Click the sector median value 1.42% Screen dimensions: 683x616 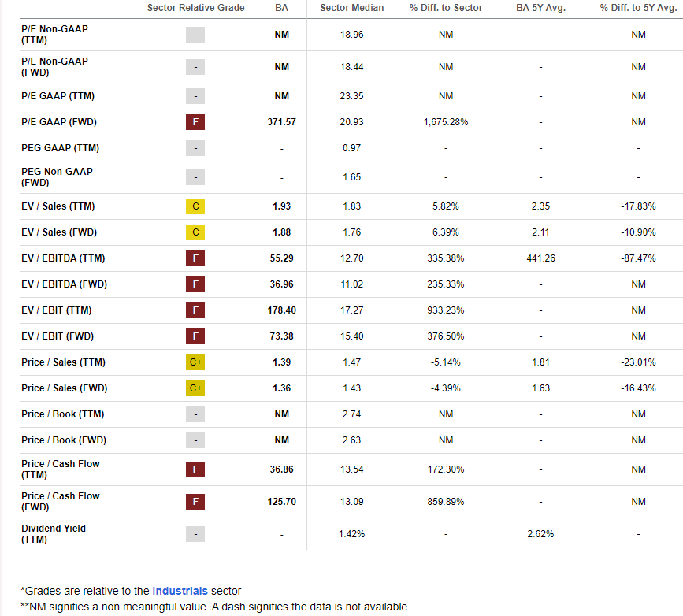351,533
